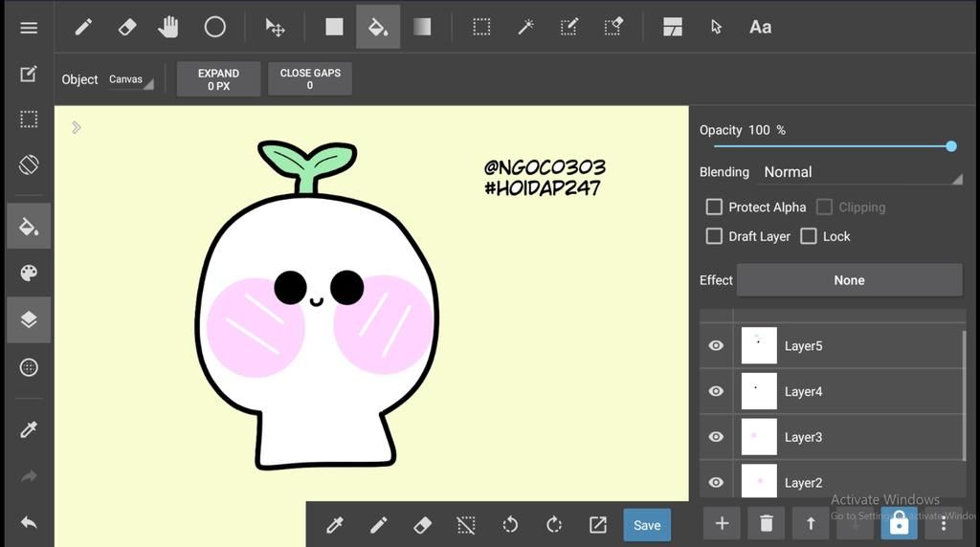
Task: Delete the layer with trash icon
Action: [767, 523]
